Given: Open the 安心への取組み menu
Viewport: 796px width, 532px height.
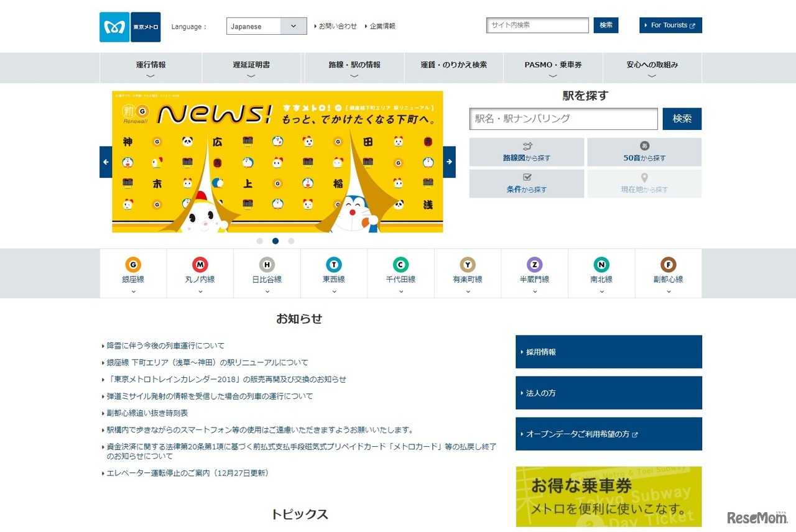Looking at the screenshot, I should click(x=652, y=65).
